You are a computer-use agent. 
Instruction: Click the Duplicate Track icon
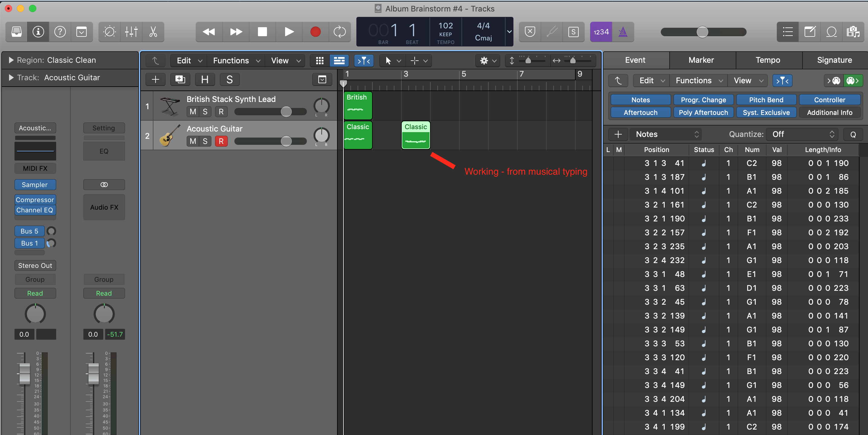coord(180,79)
